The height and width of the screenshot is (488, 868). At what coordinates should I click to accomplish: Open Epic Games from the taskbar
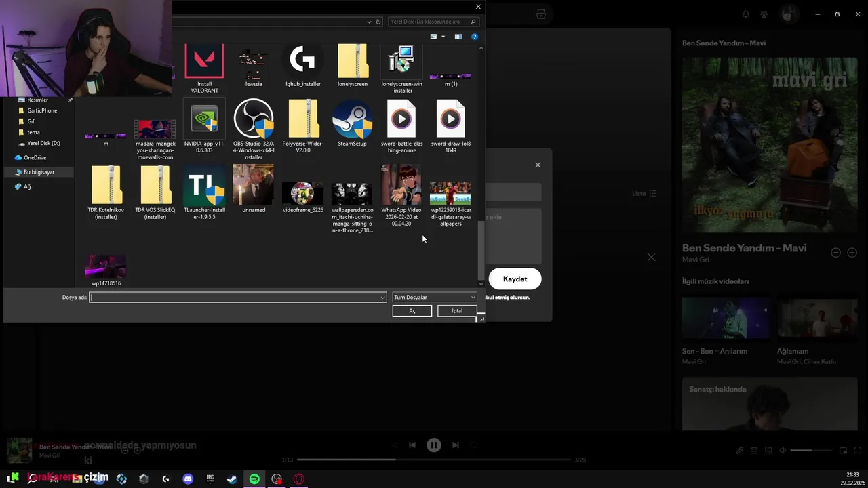(x=210, y=479)
